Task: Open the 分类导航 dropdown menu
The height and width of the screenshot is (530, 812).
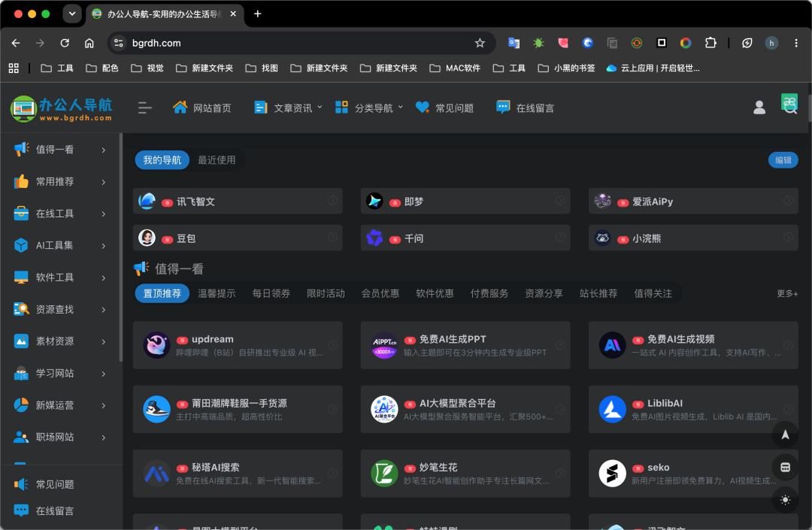Action: coord(368,108)
